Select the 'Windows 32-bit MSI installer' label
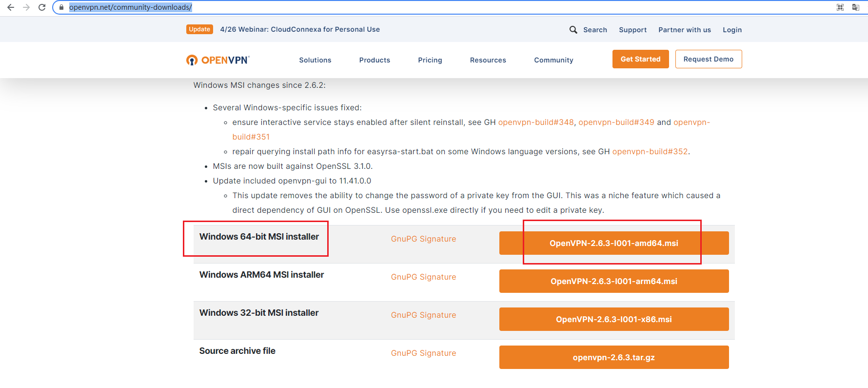The width and height of the screenshot is (868, 388). coord(259,313)
